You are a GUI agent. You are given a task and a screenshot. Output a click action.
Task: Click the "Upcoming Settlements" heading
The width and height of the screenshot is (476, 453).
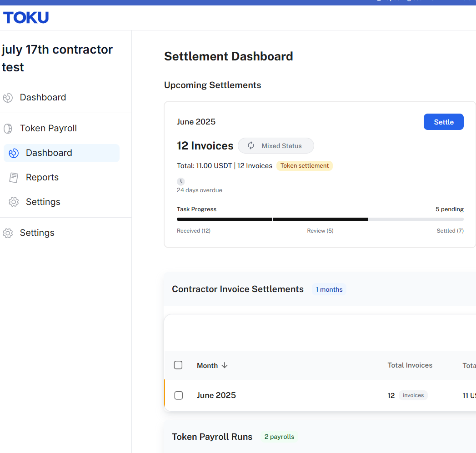[212, 85]
